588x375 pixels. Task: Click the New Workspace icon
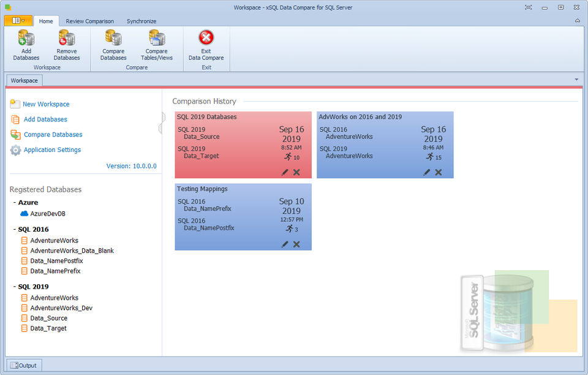click(x=15, y=104)
